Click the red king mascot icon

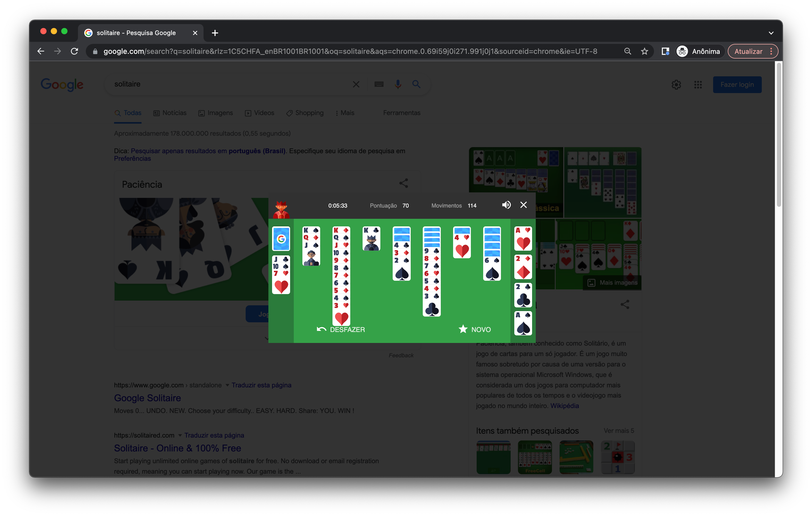pyautogui.click(x=281, y=210)
